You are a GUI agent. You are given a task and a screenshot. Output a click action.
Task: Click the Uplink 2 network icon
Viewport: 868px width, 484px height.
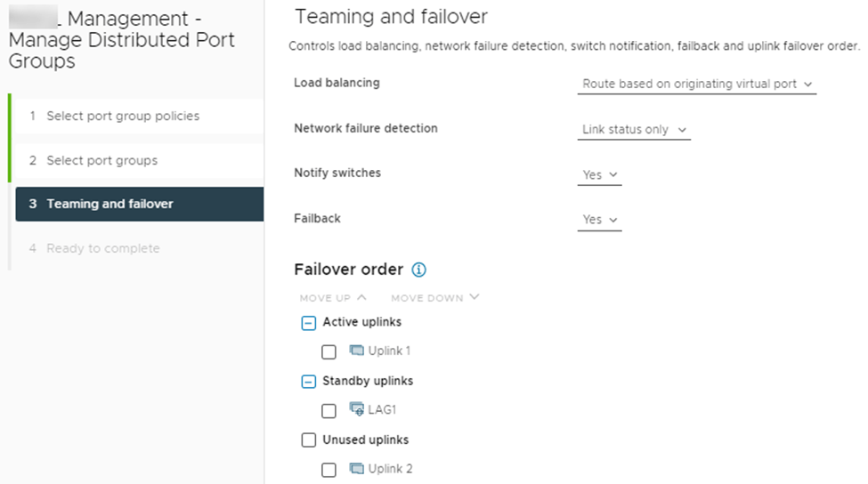pyautogui.click(x=357, y=468)
